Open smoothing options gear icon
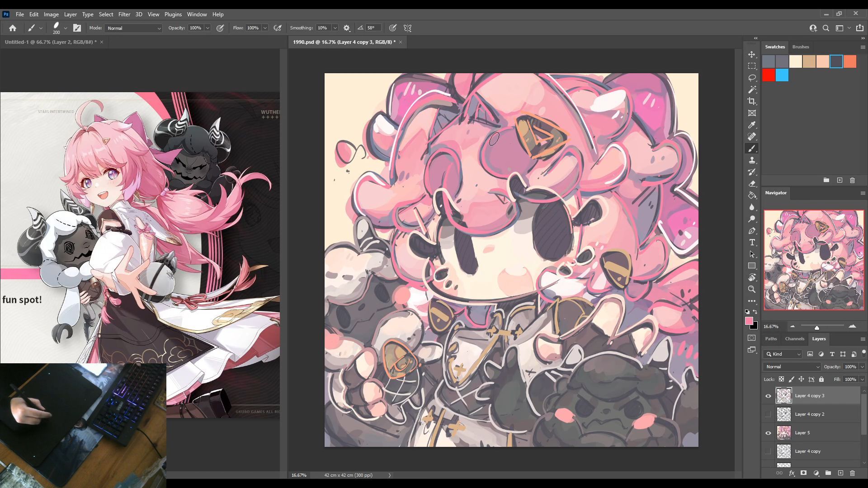This screenshot has width=868, height=488. [x=347, y=28]
